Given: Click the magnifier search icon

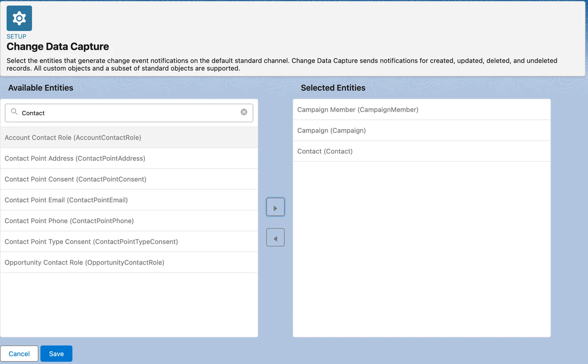Looking at the screenshot, I should coord(14,112).
